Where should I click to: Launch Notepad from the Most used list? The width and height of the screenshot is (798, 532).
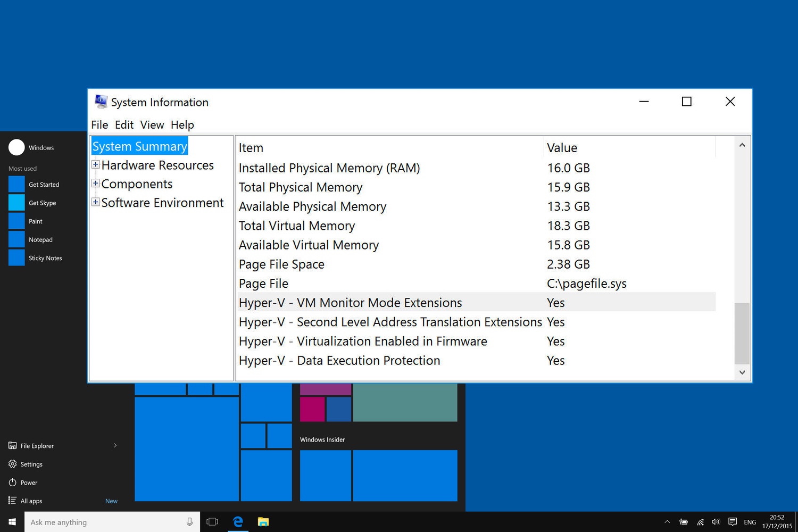click(x=44, y=240)
